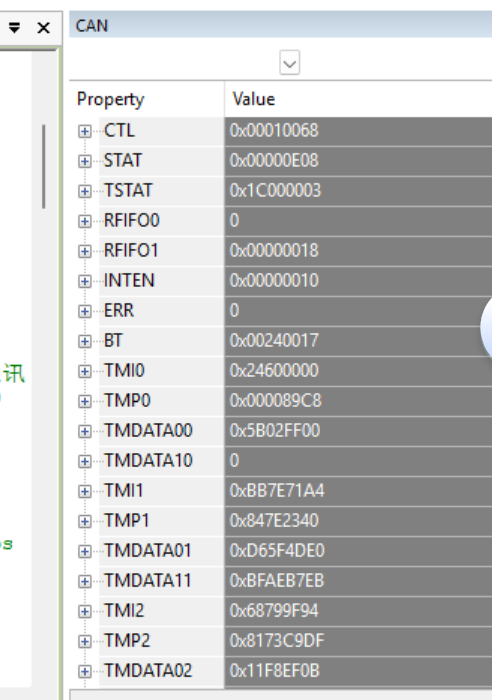
Task: Select the TMI1 property name
Action: 124,491
